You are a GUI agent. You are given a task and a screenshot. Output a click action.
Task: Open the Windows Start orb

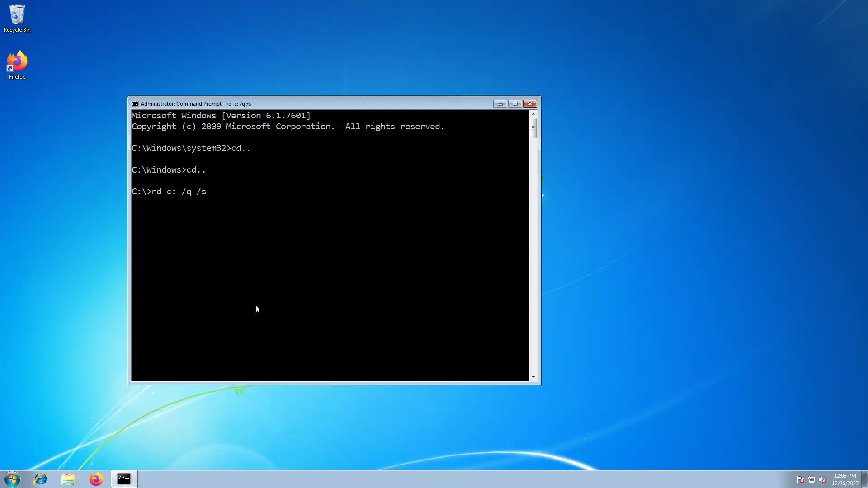12,479
